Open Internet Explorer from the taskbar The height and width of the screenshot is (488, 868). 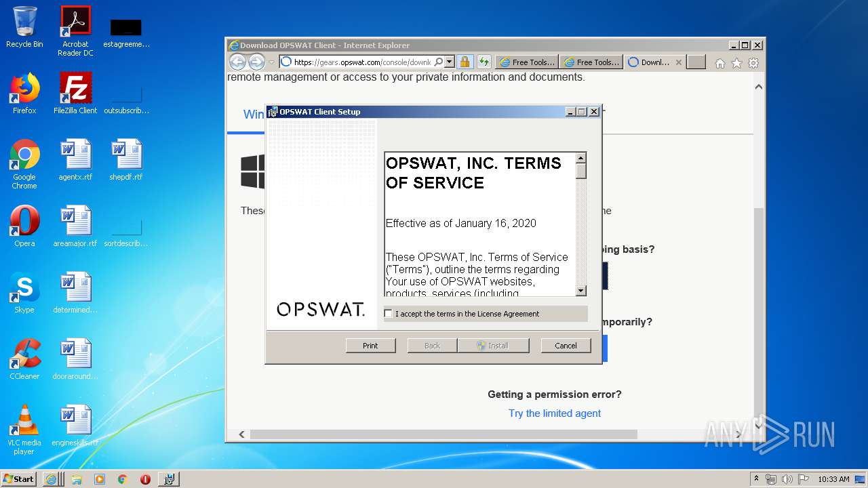point(53,479)
